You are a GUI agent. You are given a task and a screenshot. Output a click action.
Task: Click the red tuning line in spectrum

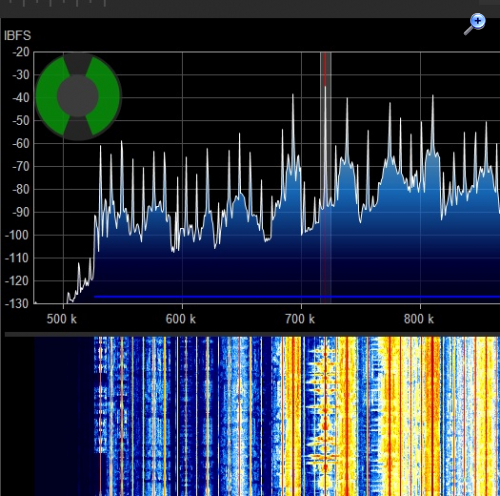point(325,177)
